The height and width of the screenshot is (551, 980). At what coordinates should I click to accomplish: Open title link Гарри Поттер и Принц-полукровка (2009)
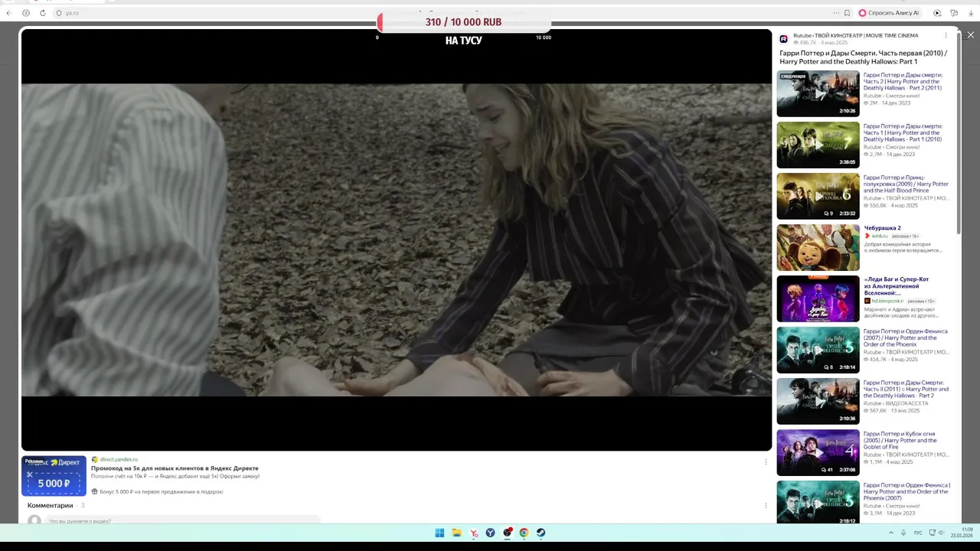pyautogui.click(x=906, y=184)
